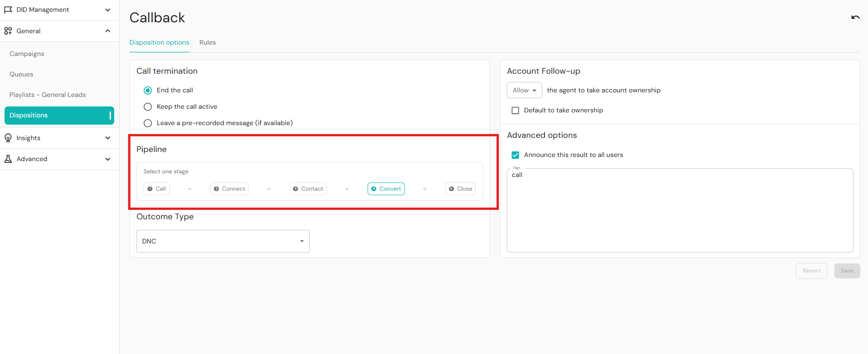The width and height of the screenshot is (868, 354).
Task: Select Dispositions in the sidebar
Action: 59,116
